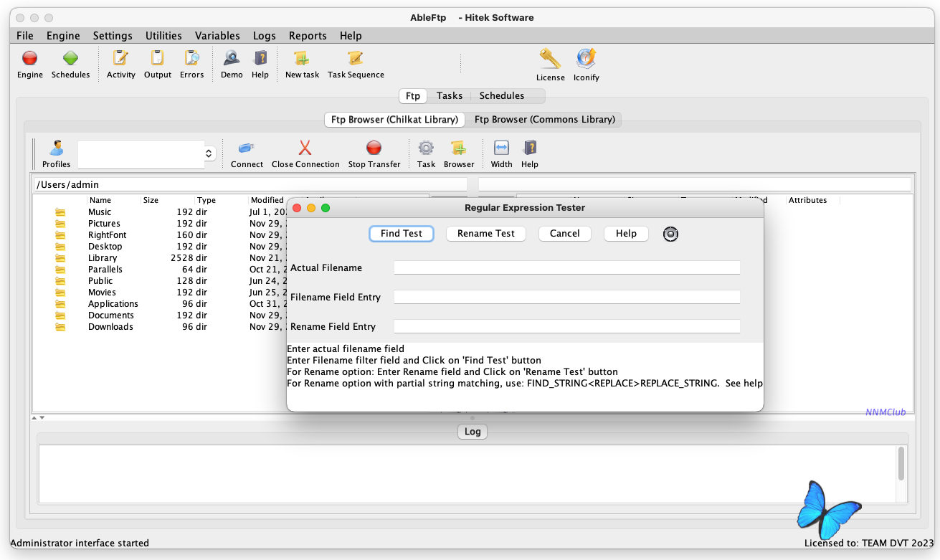
Task: Click the /Users/admin path field
Action: 250,185
